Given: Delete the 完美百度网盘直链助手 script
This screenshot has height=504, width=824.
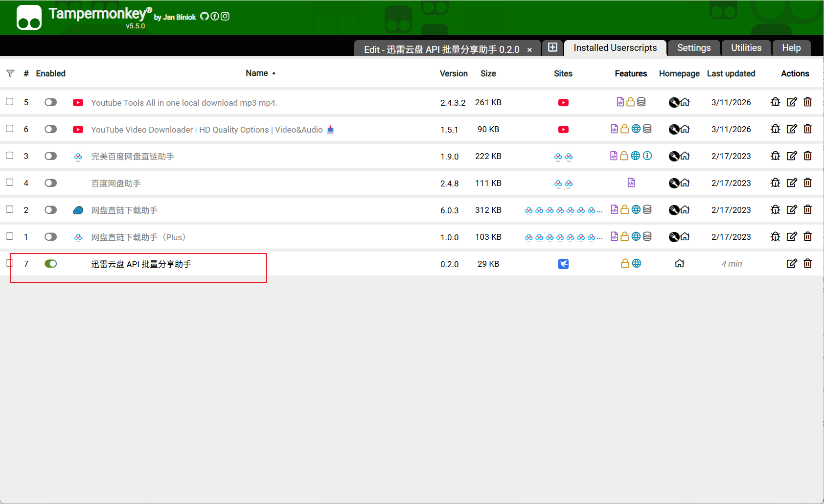Looking at the screenshot, I should [x=808, y=156].
